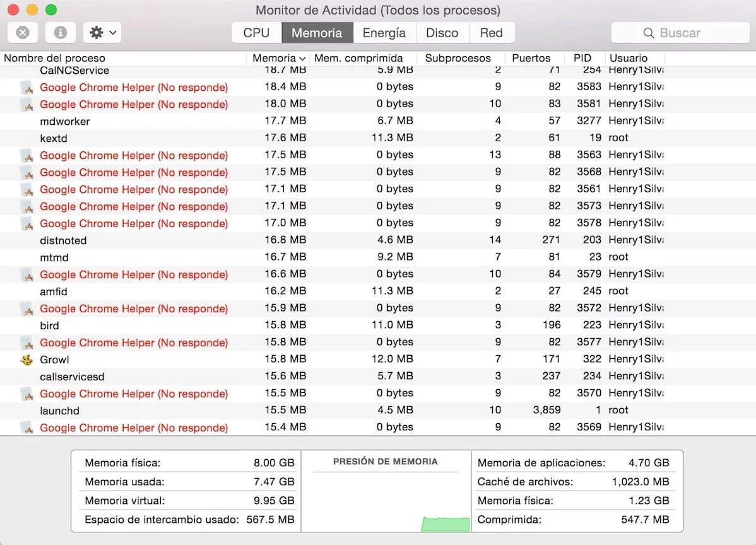Click icon of Chrome Helper with PID 3570

coord(27,394)
